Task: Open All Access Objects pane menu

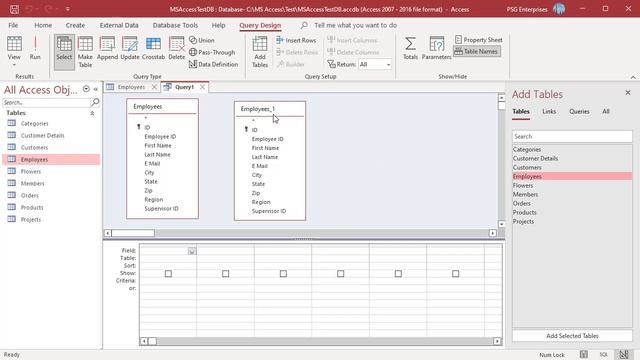Action: point(86,89)
